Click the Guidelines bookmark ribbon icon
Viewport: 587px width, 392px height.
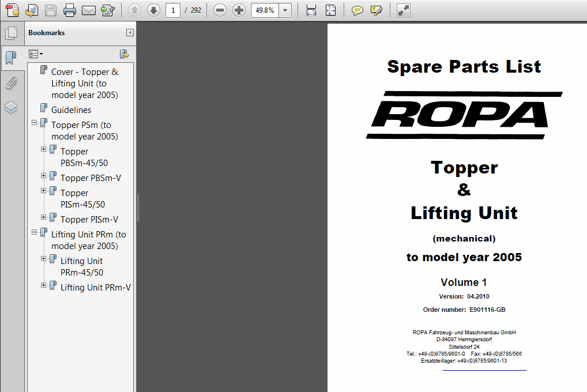pyautogui.click(x=44, y=108)
